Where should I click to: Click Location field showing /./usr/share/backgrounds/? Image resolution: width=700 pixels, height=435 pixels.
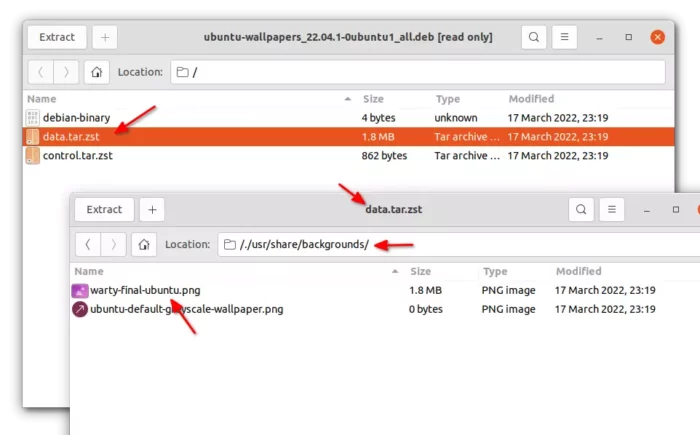459,244
